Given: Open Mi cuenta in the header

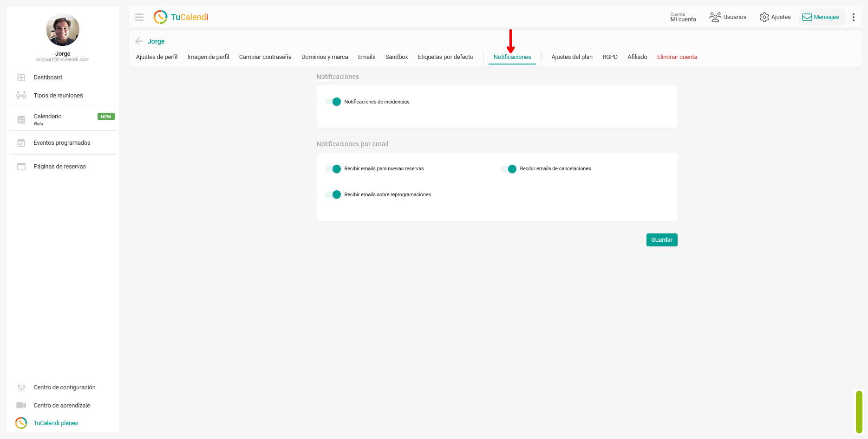Looking at the screenshot, I should pyautogui.click(x=683, y=17).
